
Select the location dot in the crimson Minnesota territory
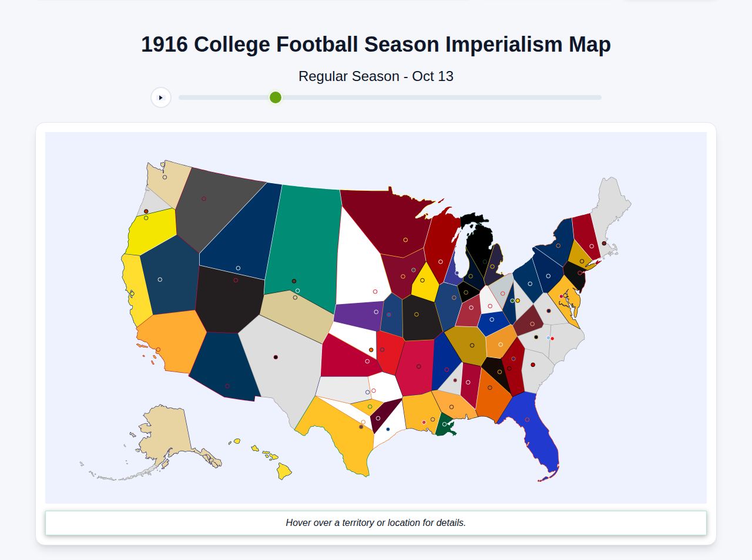[404, 239]
